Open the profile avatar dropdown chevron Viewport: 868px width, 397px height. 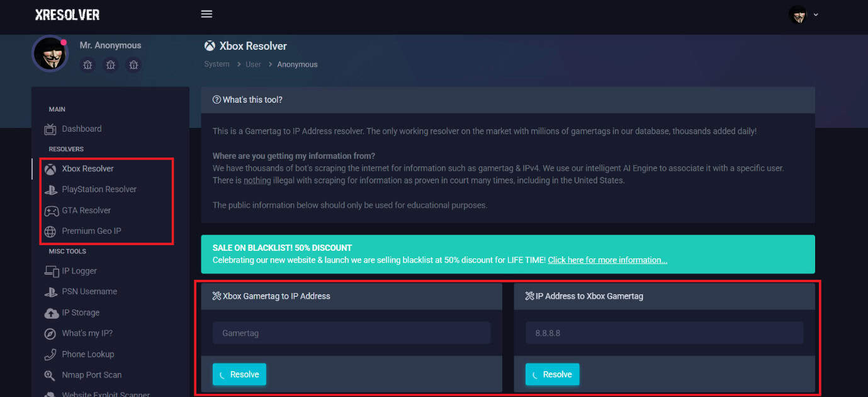816,14
